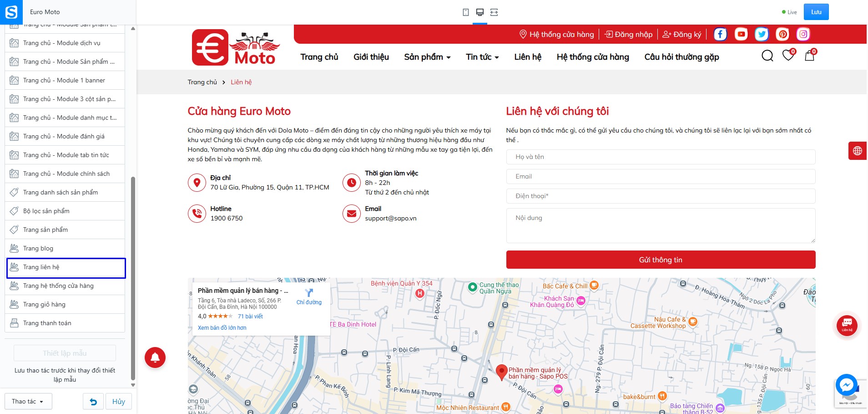Toggle full-width preview icon
868x414 pixels.
[x=494, y=12]
